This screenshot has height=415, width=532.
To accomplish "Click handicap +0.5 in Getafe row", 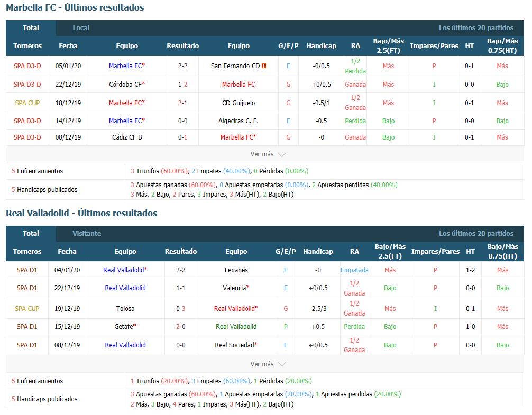I will 318,327.
